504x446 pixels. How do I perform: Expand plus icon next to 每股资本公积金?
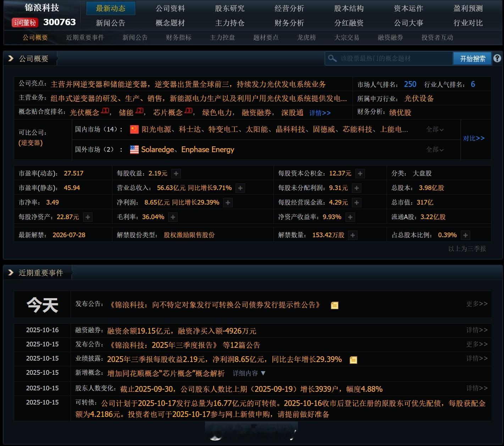pos(360,174)
